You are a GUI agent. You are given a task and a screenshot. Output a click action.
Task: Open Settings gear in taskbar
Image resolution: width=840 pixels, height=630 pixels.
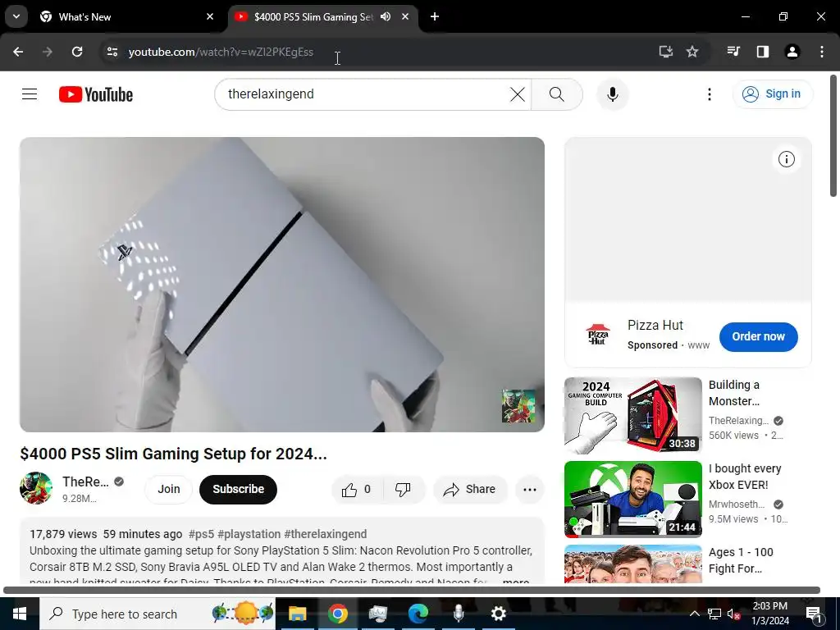tap(498, 614)
